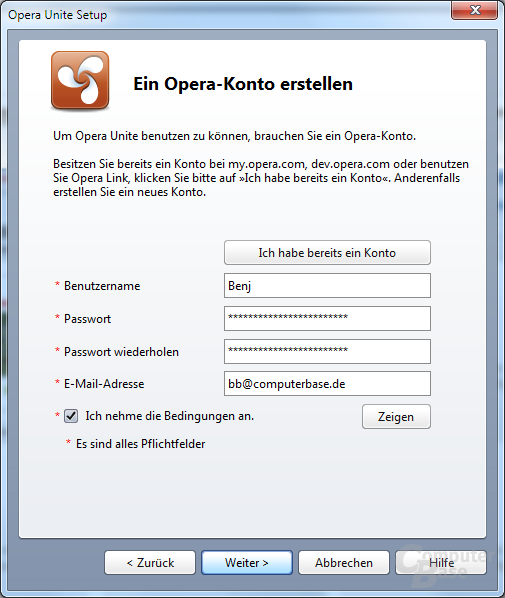Click the 'Benutzername' label
The width and height of the screenshot is (505, 598).
[102, 286]
